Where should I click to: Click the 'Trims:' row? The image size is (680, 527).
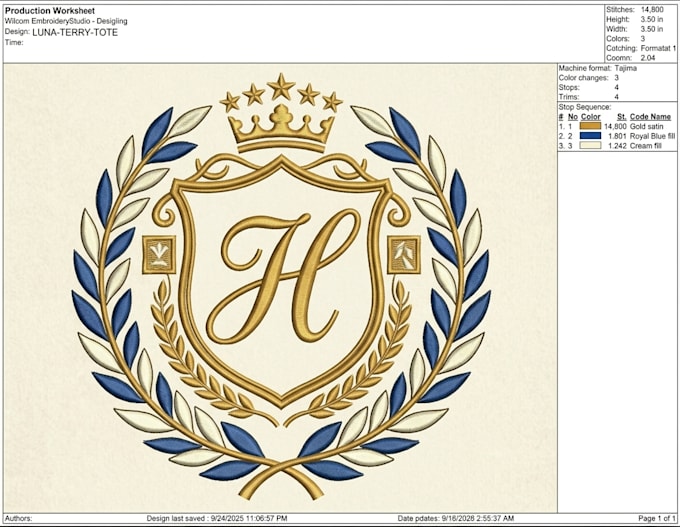coord(588,97)
